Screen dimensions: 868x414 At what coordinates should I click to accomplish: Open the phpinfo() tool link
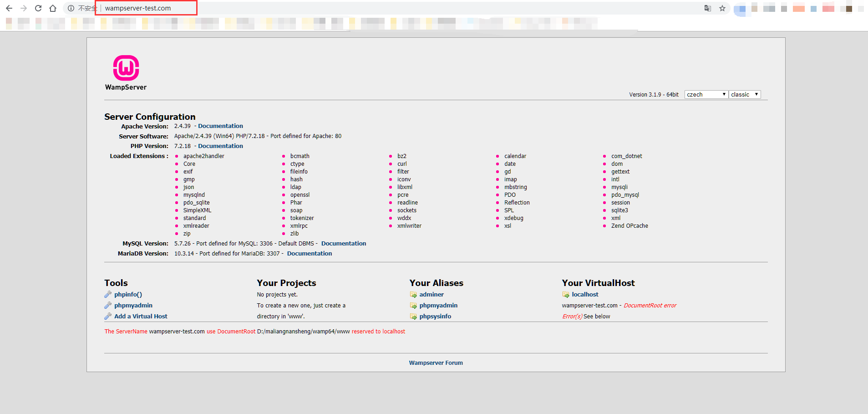pos(128,295)
